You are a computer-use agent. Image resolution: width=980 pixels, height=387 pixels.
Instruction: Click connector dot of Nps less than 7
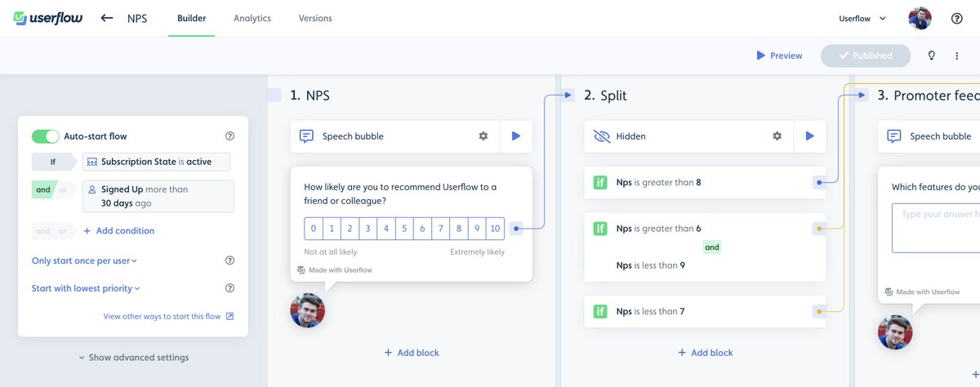[x=818, y=311]
